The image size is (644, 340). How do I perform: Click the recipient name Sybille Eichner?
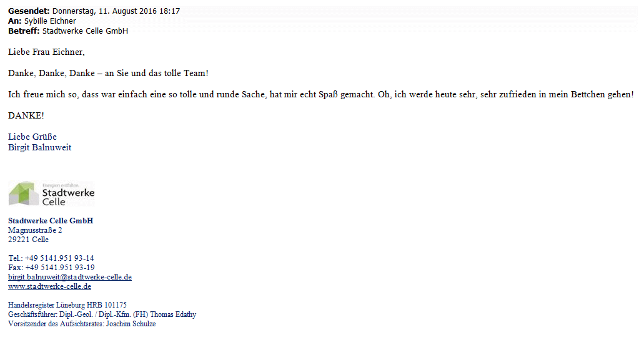[x=50, y=21]
